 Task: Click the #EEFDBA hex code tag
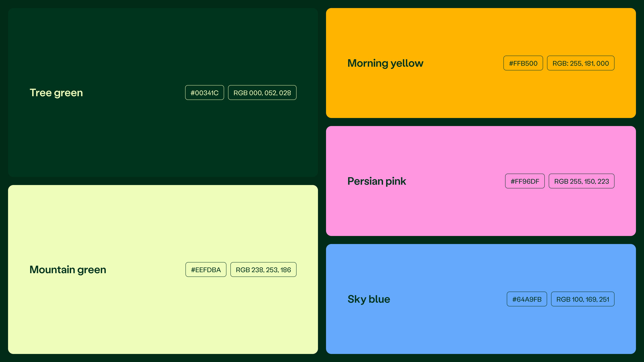point(206,269)
